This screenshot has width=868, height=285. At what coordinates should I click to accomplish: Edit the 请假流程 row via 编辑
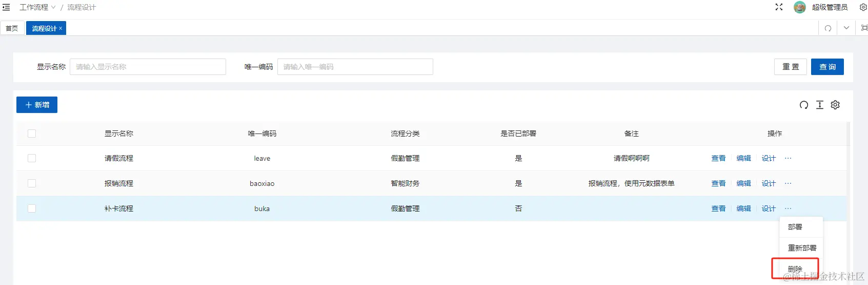click(743, 158)
